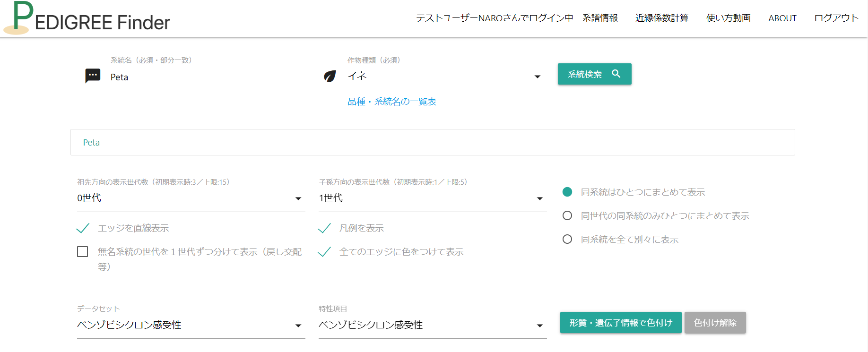Open the 作物種類 dropdown showing イネ
Viewport: 868px width, 352px height.
pos(445,77)
